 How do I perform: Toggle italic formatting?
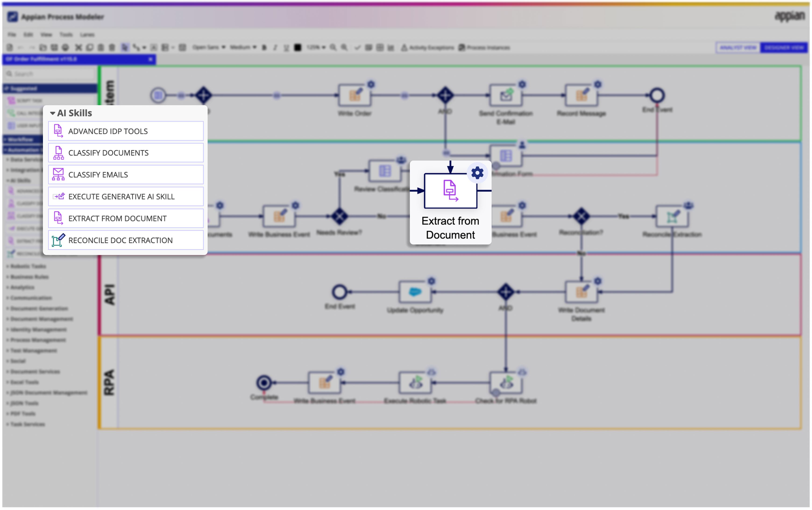pyautogui.click(x=275, y=47)
